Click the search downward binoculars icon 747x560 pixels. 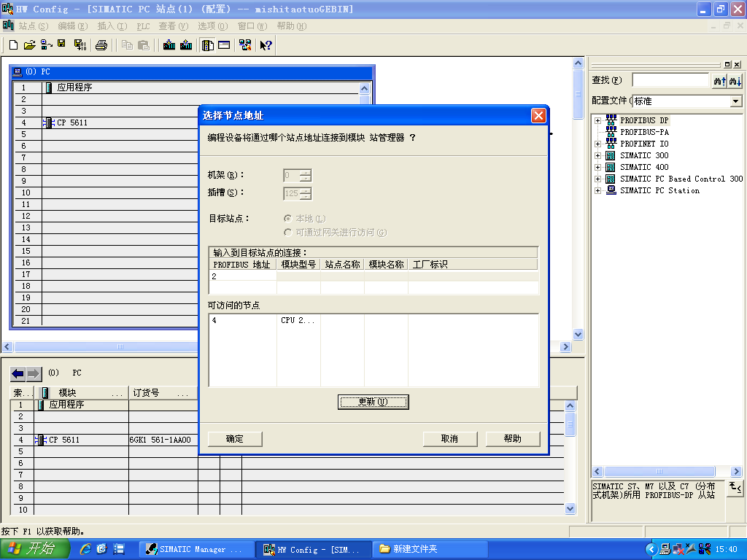(x=735, y=81)
